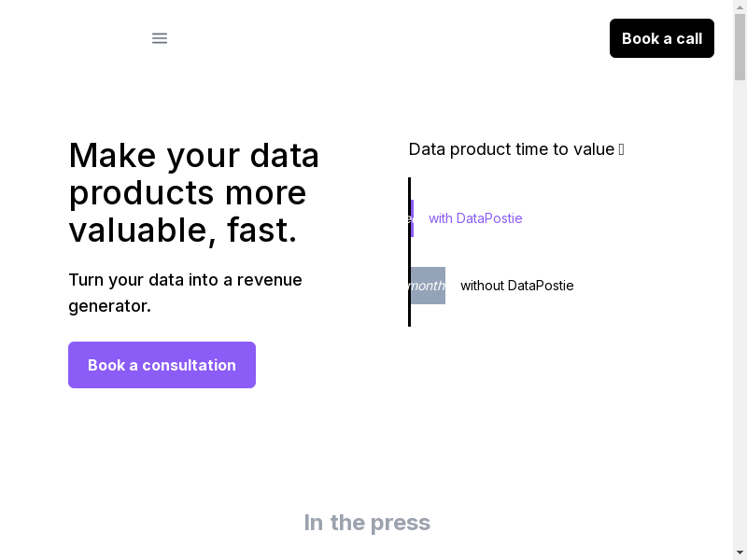Click the word 'generator.' under the headline

pos(109,306)
